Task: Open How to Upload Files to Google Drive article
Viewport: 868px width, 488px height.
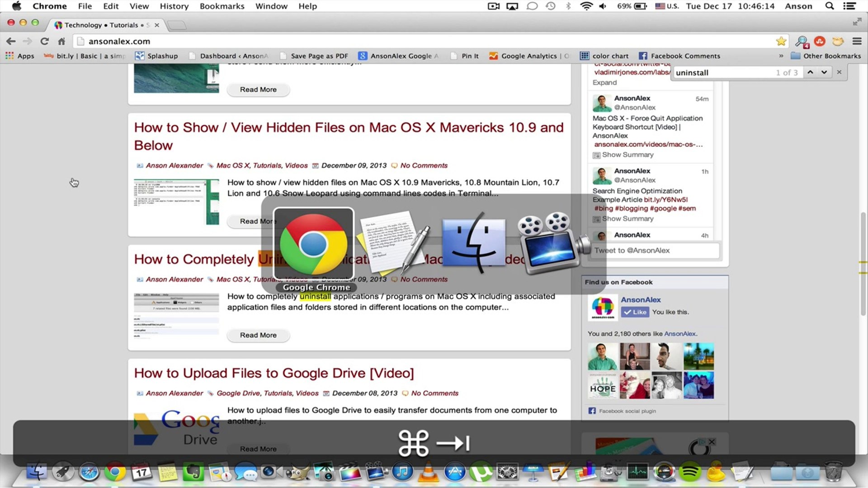Action: (274, 373)
